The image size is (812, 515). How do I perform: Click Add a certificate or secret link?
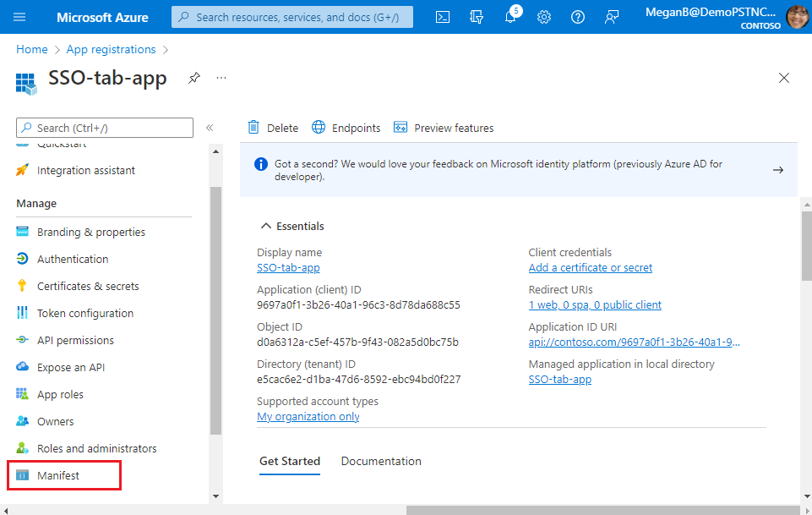pyautogui.click(x=590, y=267)
